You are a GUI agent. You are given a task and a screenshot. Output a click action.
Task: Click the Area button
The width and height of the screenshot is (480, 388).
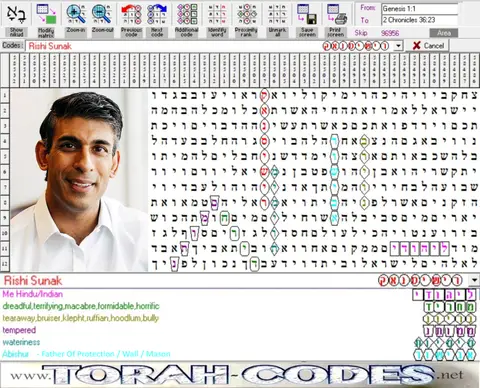coord(444,33)
